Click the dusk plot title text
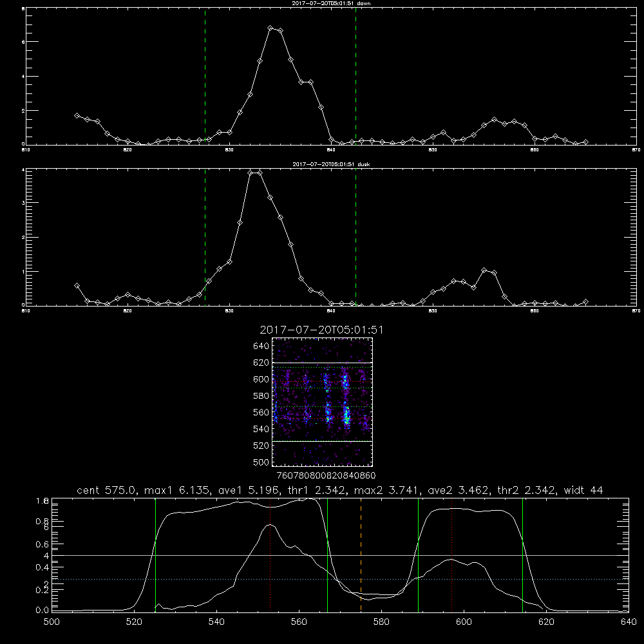This screenshot has width=644, height=644. [x=331, y=164]
